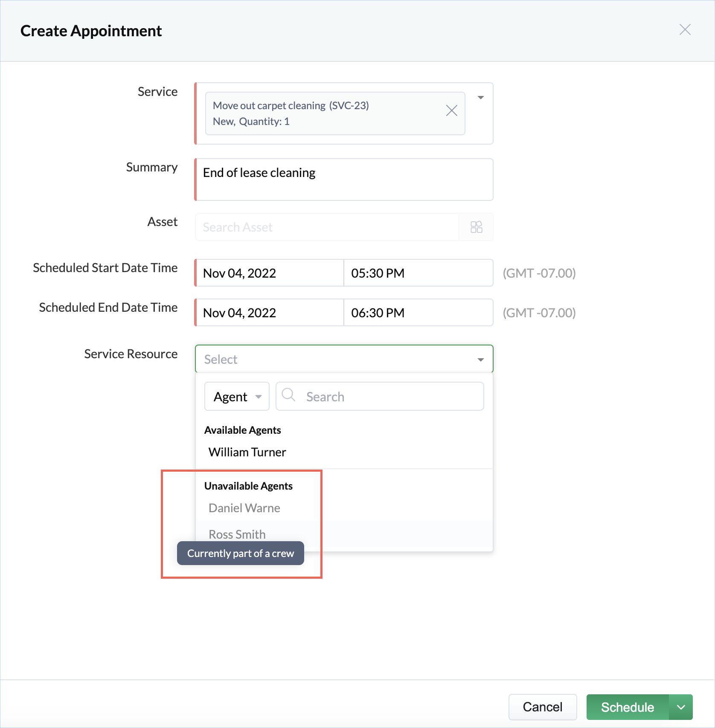Edit the end time 06:30 PM
The image size is (715, 728).
(x=419, y=312)
